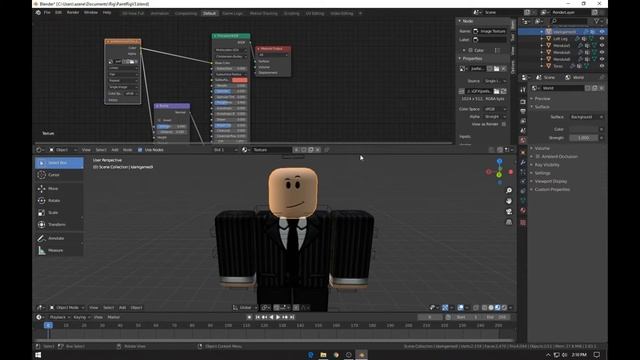Screen dimensions: 640x360
Task: Adjust the world Strength value slider
Action: (584, 138)
